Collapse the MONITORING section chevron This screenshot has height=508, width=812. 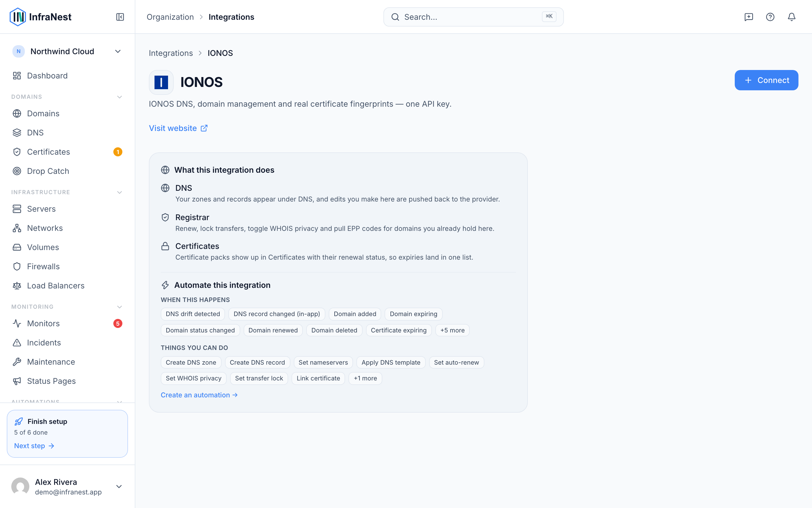point(120,307)
